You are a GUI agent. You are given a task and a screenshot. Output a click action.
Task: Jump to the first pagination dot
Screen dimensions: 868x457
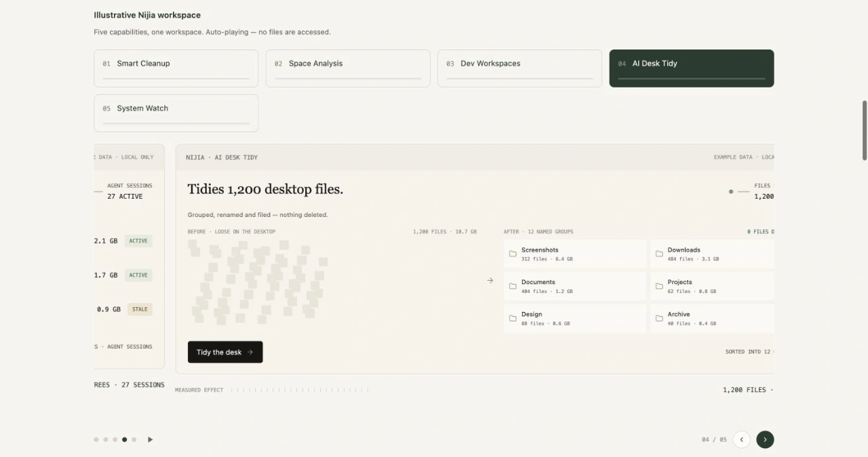[x=96, y=439]
